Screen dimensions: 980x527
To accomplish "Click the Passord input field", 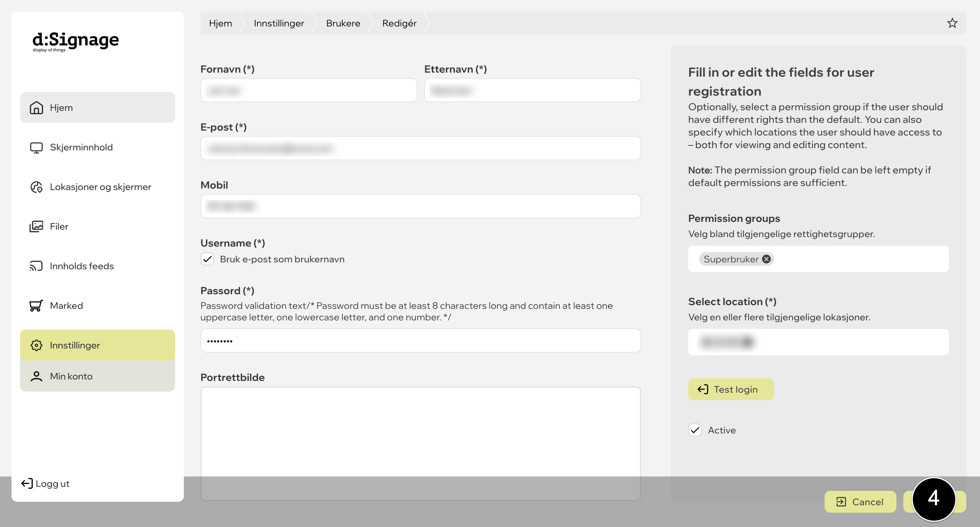I will [420, 340].
